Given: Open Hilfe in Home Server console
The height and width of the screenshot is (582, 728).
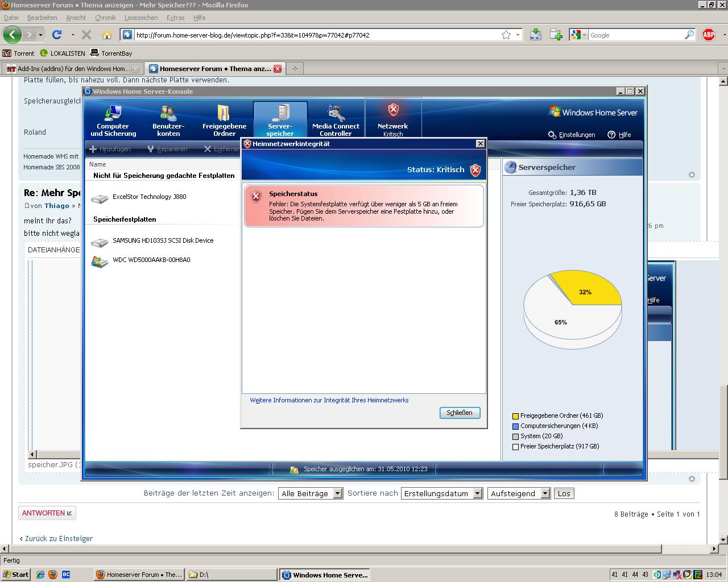Looking at the screenshot, I should (619, 135).
